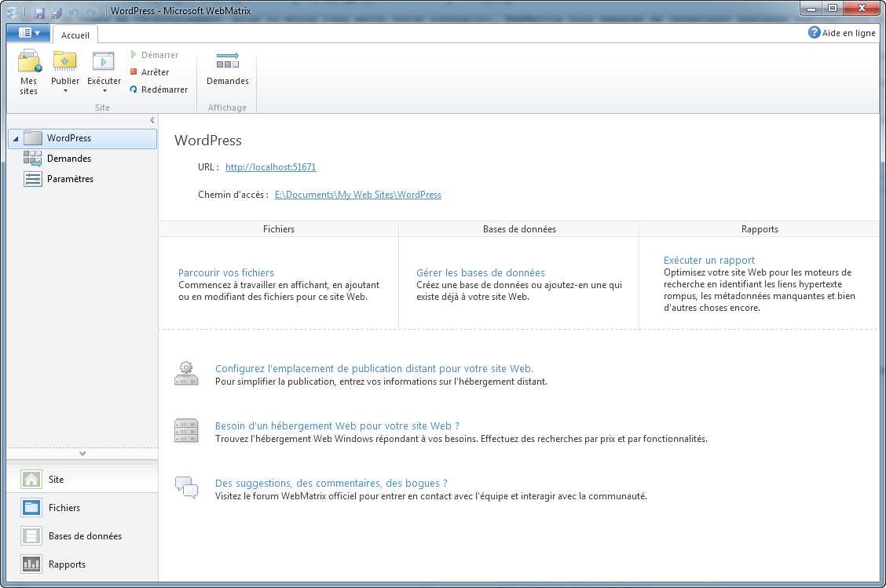This screenshot has width=886, height=588.
Task: Open Aide en ligne help
Action: (842, 33)
